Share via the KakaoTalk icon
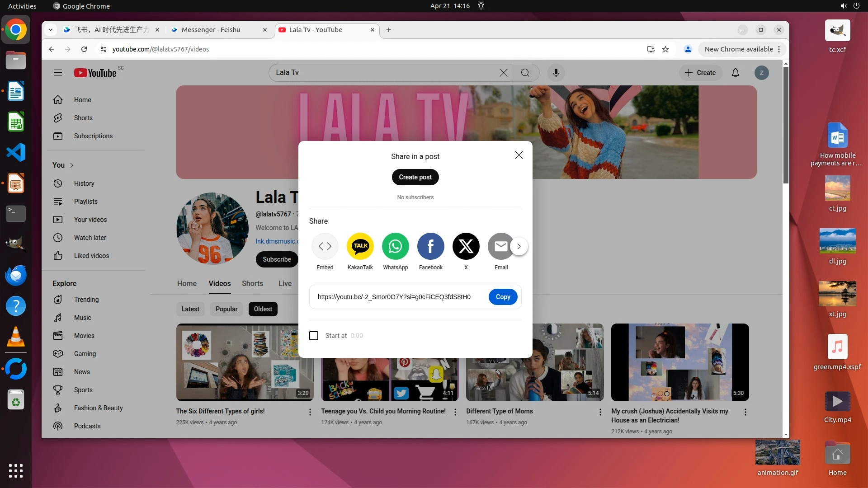 tap(360, 246)
